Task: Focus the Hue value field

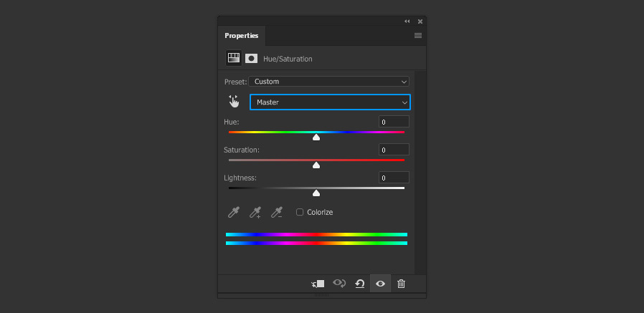Action: click(394, 122)
